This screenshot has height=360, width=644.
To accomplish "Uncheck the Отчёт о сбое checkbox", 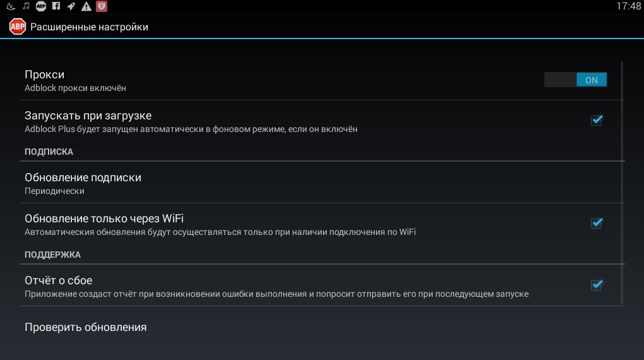I will click(x=596, y=285).
